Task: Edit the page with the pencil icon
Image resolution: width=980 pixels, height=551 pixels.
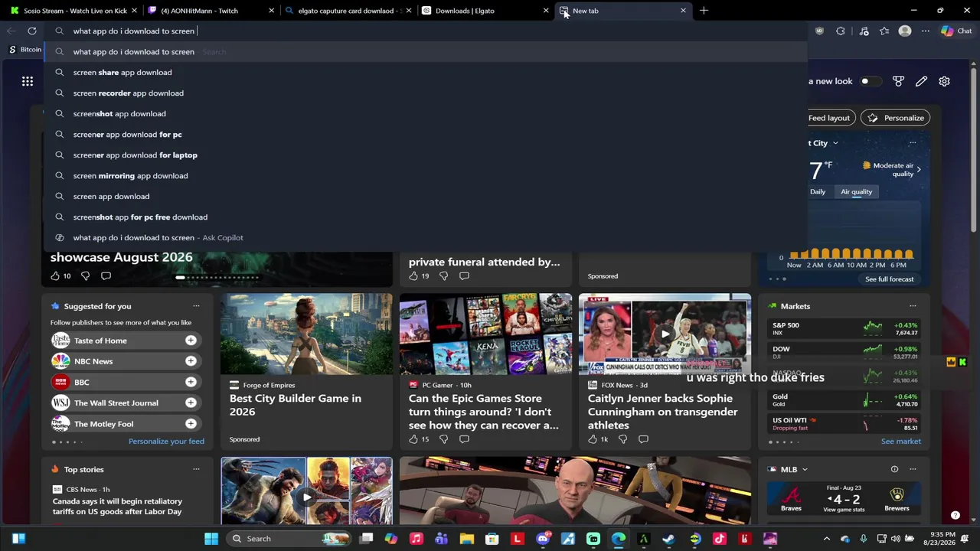Action: point(921,81)
